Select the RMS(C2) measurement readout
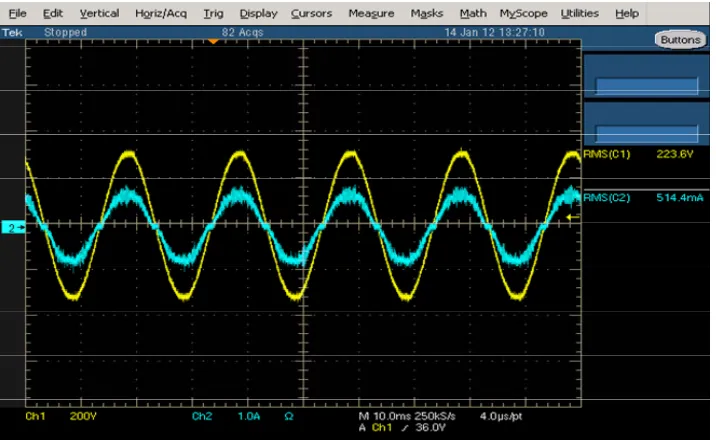 click(606, 198)
